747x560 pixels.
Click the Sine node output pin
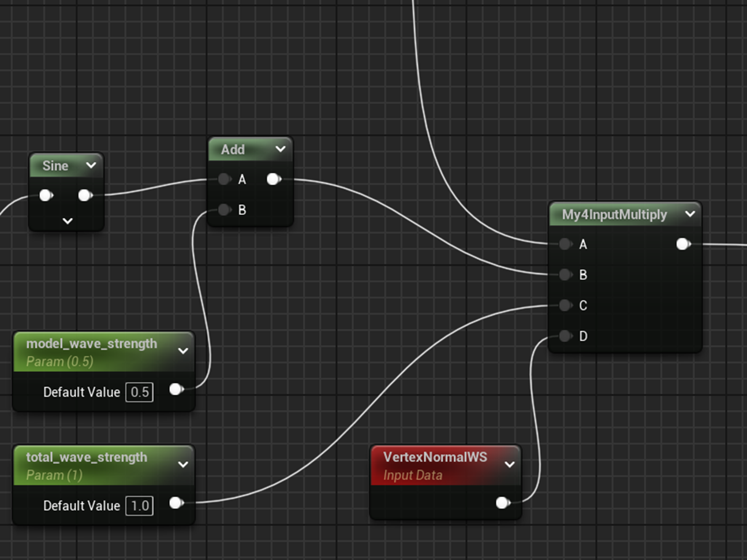(85, 196)
